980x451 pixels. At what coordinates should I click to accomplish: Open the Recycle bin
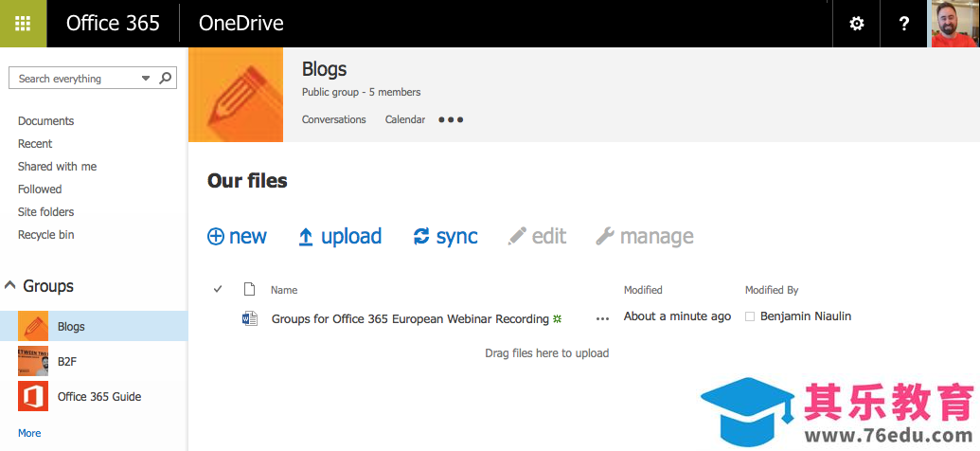pos(45,235)
